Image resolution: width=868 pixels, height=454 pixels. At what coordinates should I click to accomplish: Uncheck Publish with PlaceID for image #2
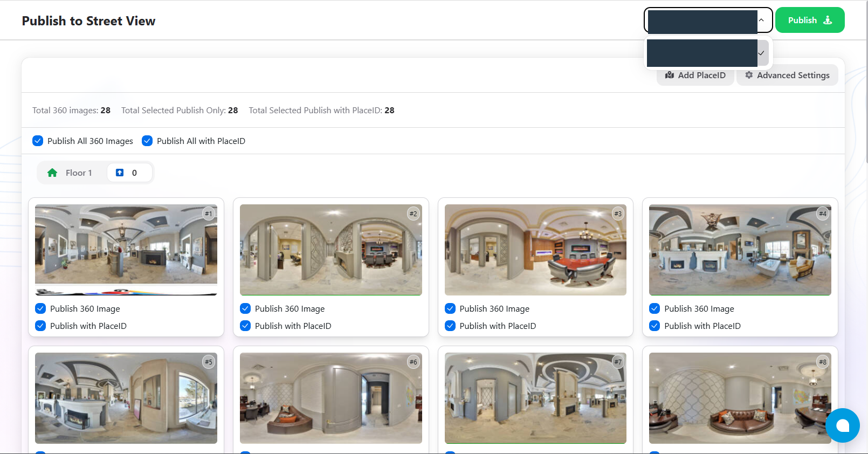point(245,326)
